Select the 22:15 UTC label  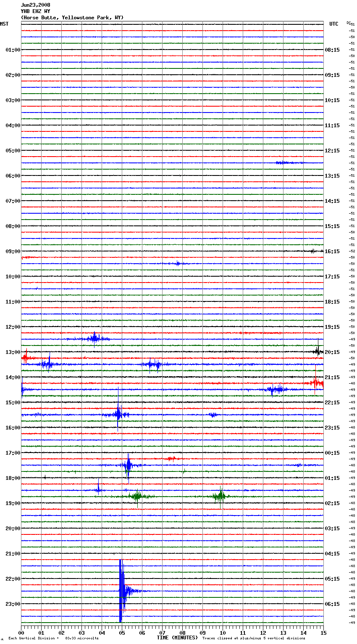pyautogui.click(x=332, y=403)
